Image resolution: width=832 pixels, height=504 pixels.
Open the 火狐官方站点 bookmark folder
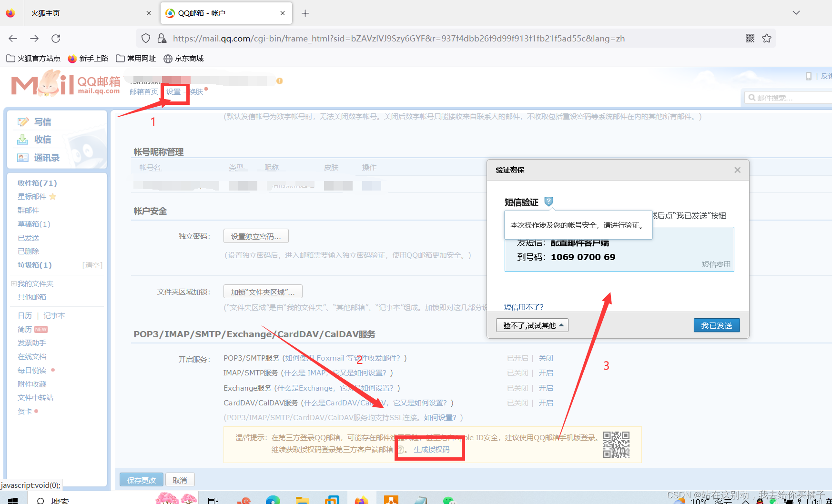point(33,59)
